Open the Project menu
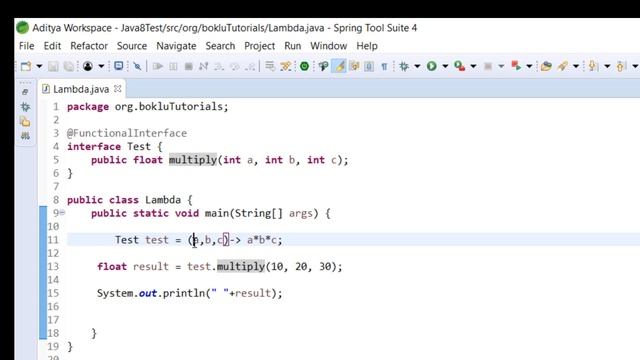This screenshot has height=360, width=640. pyautogui.click(x=260, y=46)
